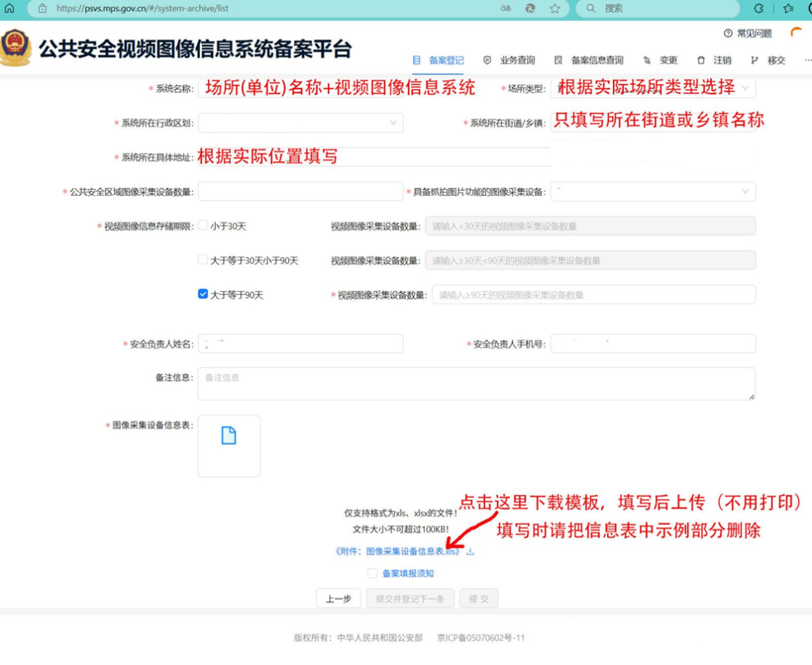812x665 pixels.
Task: Go to the 备案信息查询 tab
Action: point(589,60)
